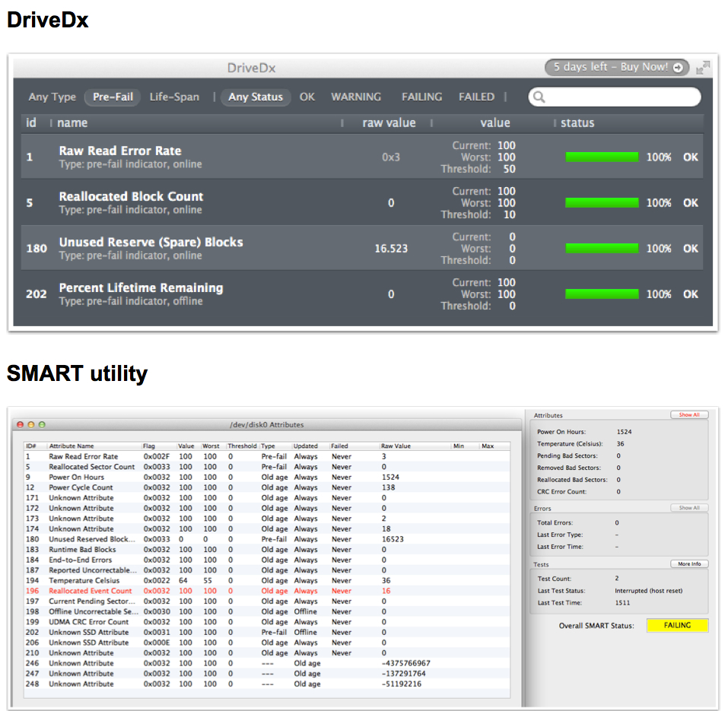The image size is (728, 711).
Task: Click the Reported Uncorrectable... row
Action: (267, 570)
